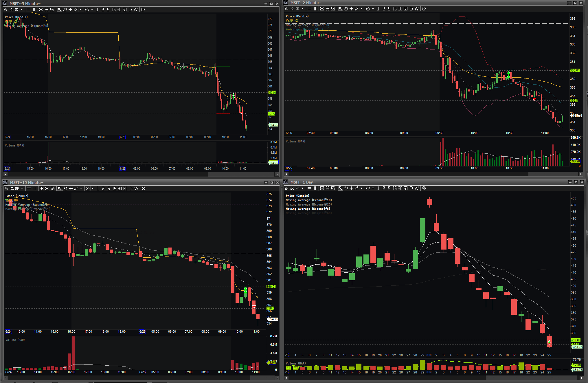Image resolution: width=588 pixels, height=383 pixels.
Task: Expand chart settings dropdown arrow in 5 Minute toolbar
Action: point(21,10)
